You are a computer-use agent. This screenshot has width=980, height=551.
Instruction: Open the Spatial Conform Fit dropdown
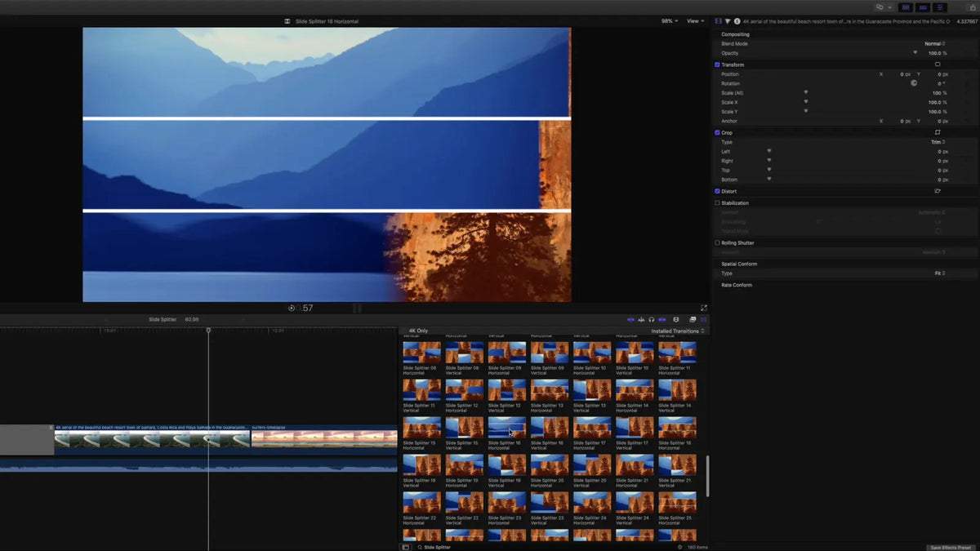click(940, 273)
